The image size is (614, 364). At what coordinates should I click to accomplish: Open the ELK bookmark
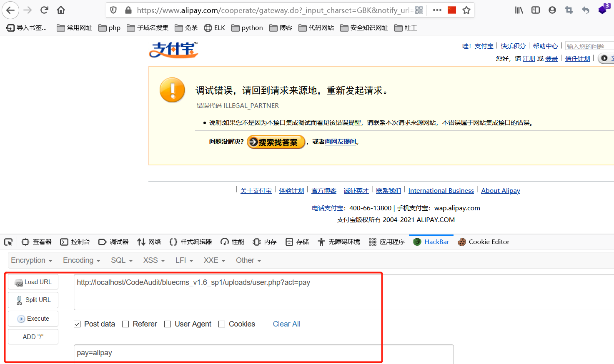click(214, 28)
